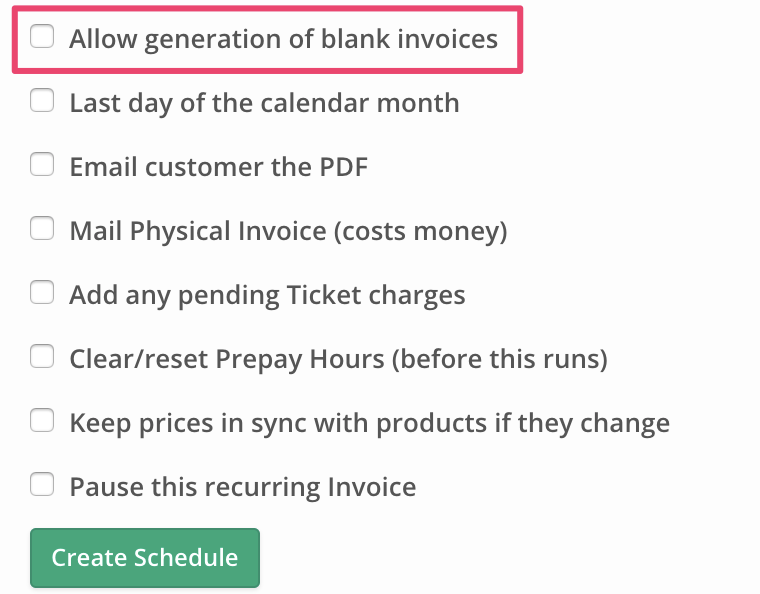
Task: Enable the Clear/reset Prepay Hours checkbox
Action: pos(42,357)
